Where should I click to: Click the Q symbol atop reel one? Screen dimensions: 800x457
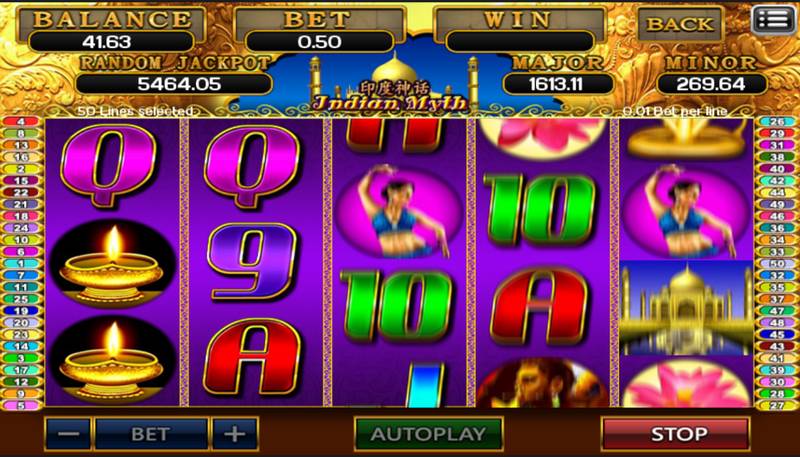108,164
